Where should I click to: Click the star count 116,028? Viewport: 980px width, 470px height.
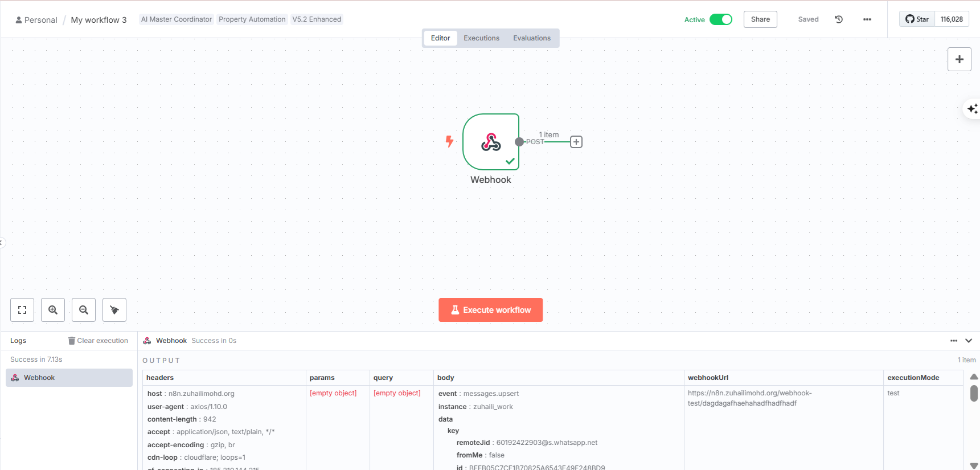coord(952,19)
